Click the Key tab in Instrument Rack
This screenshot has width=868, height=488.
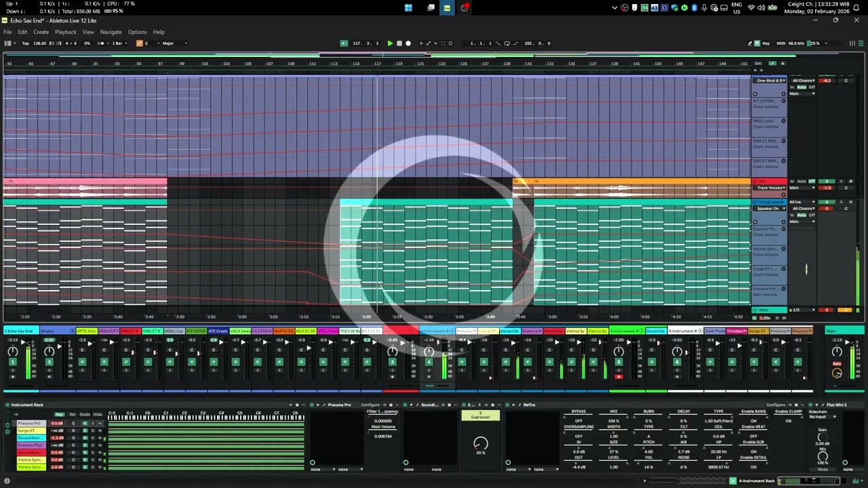point(60,414)
